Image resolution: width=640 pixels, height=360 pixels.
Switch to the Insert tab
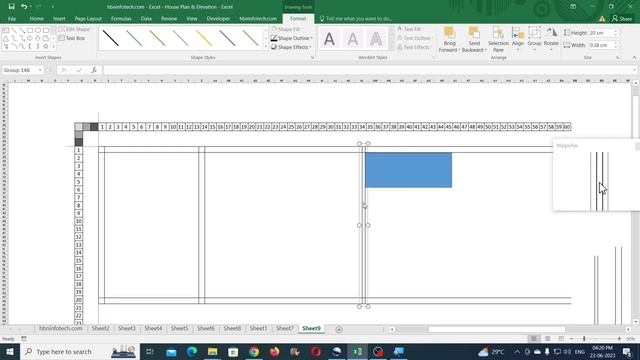59,19
